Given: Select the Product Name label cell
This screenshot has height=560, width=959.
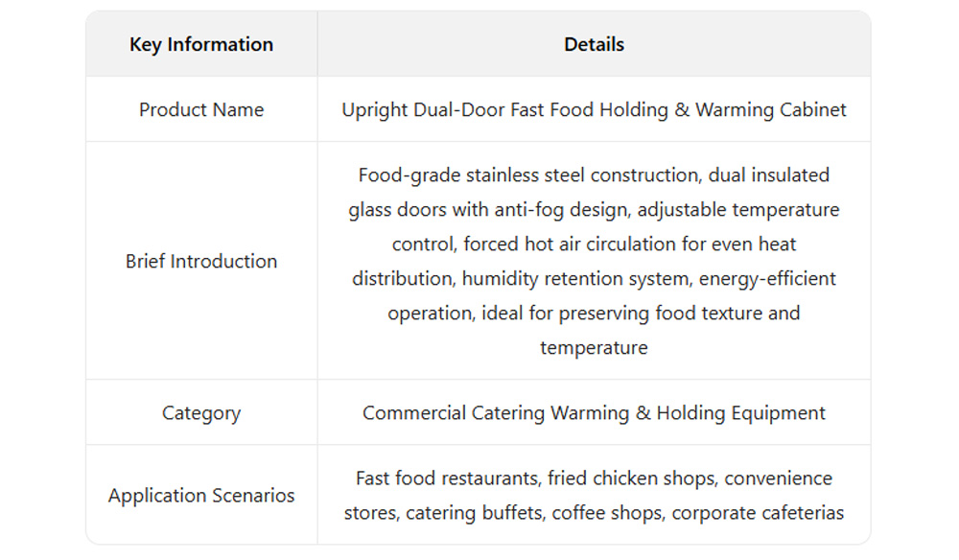Looking at the screenshot, I should pyautogui.click(x=201, y=109).
